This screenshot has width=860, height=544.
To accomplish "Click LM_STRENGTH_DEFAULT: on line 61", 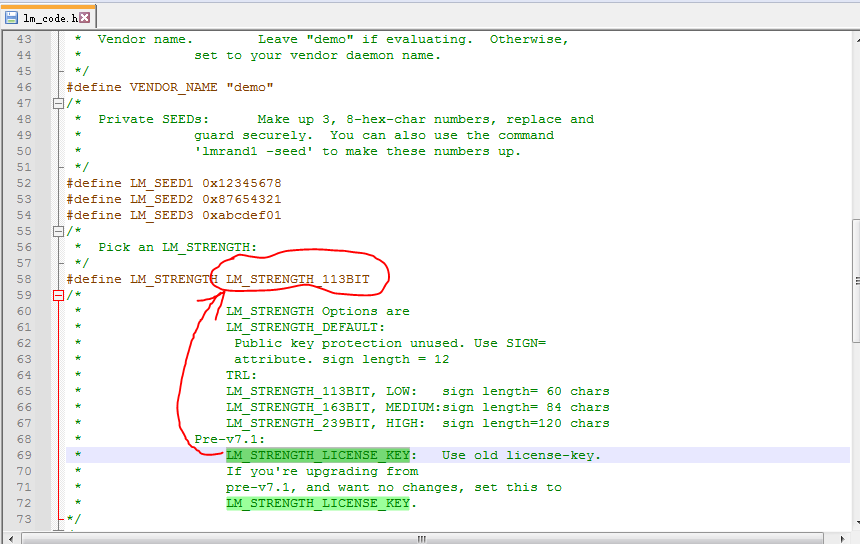I will click(x=305, y=327).
